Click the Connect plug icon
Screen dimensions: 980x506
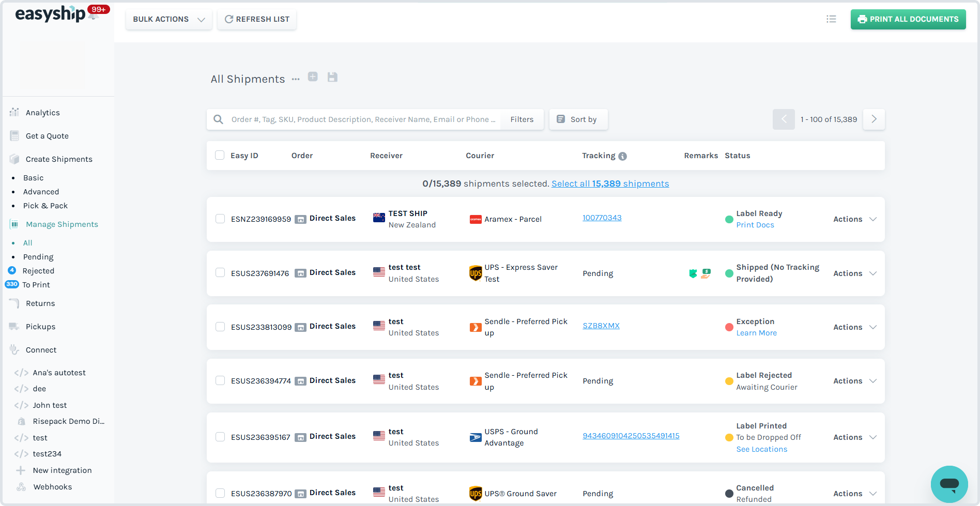tap(14, 350)
